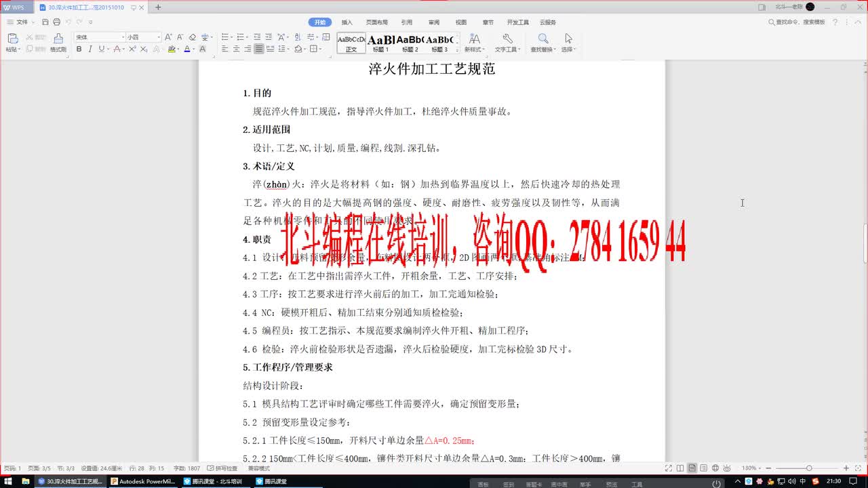The width and height of the screenshot is (868, 488).
Task: Click the character shading A icon
Action: point(202,49)
